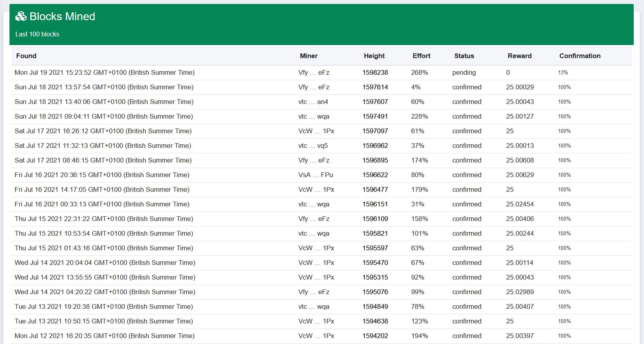Click reward value 25.00244
Viewport: 644px width, 344px height.
pos(520,233)
